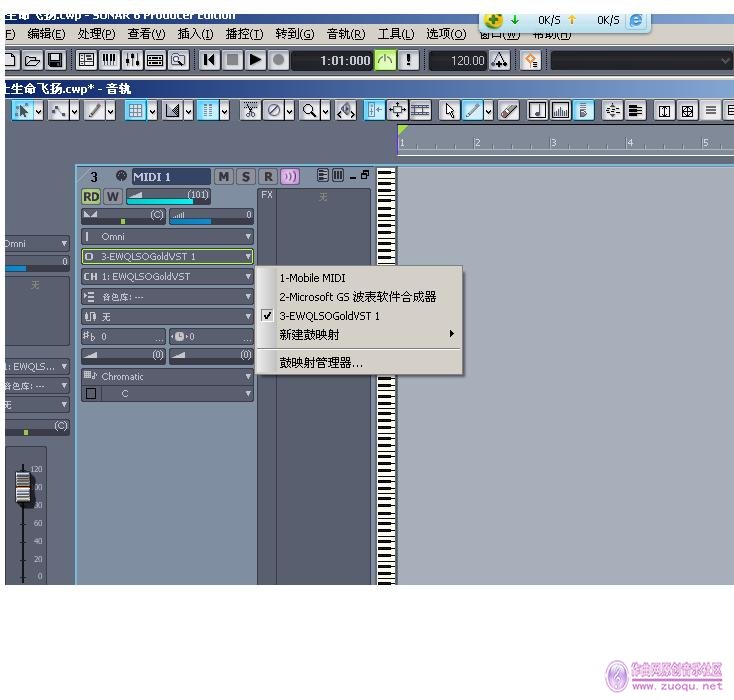Select the scissors Split tool
This screenshot has width=734, height=700.
pos(250,111)
